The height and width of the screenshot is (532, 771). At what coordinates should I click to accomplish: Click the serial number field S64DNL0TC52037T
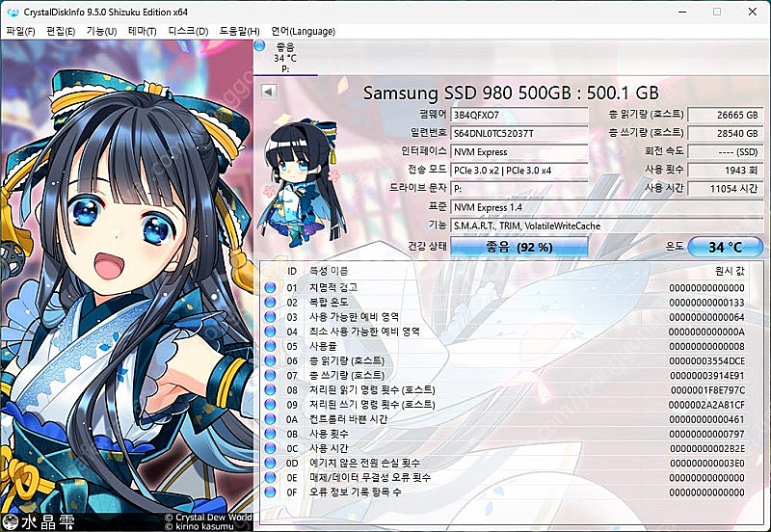(x=519, y=133)
